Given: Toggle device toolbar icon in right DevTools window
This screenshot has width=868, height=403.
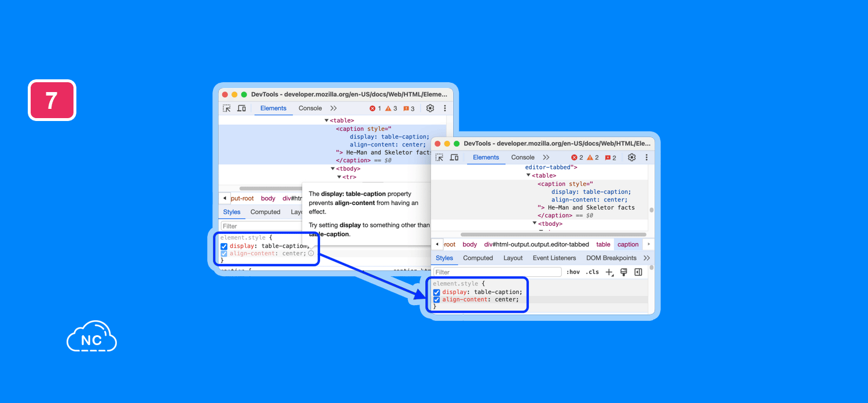Looking at the screenshot, I should (454, 157).
